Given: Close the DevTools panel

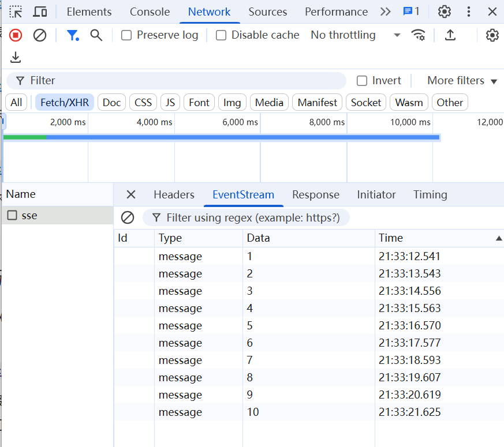Looking at the screenshot, I should [492, 12].
